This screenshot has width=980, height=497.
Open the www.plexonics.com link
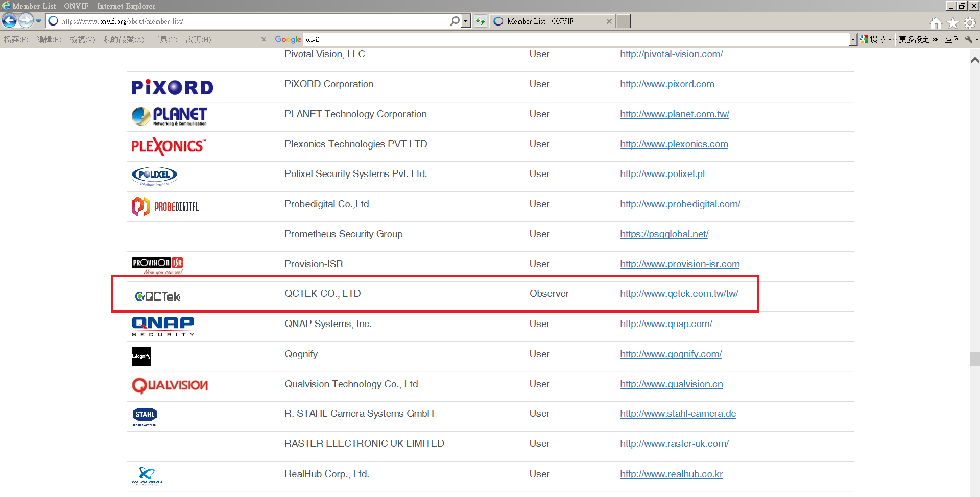(674, 144)
